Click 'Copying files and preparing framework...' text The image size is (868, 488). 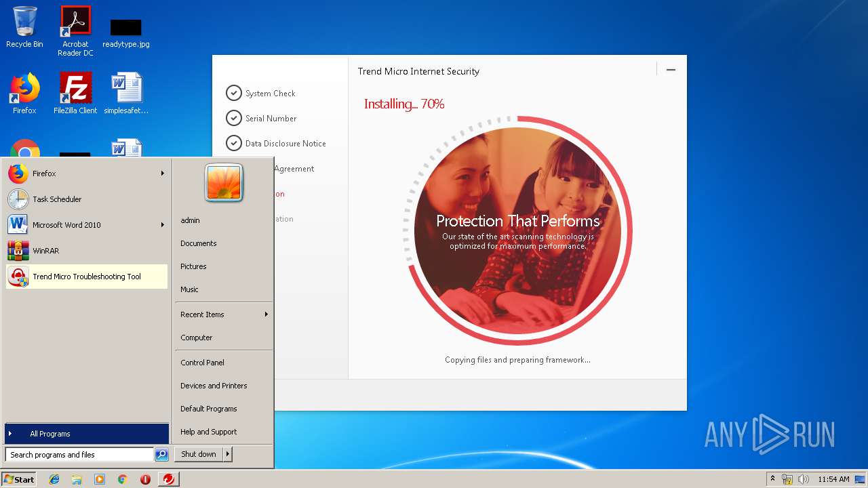pyautogui.click(x=517, y=360)
